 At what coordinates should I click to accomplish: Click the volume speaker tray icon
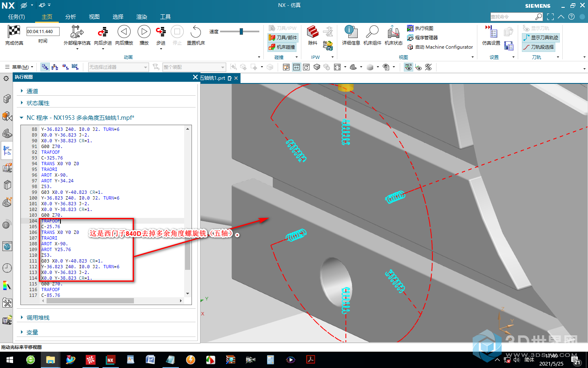(516, 360)
